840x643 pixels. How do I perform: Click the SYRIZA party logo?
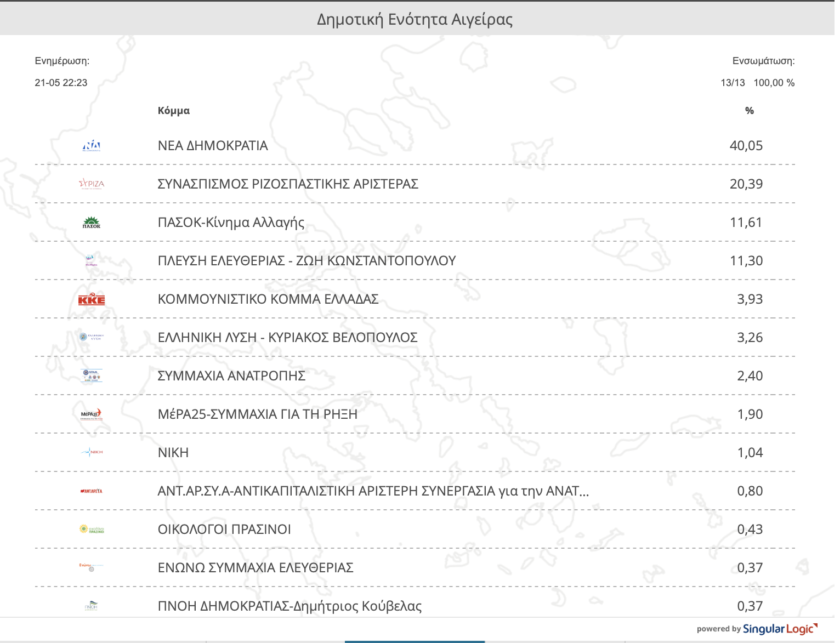pyautogui.click(x=92, y=184)
